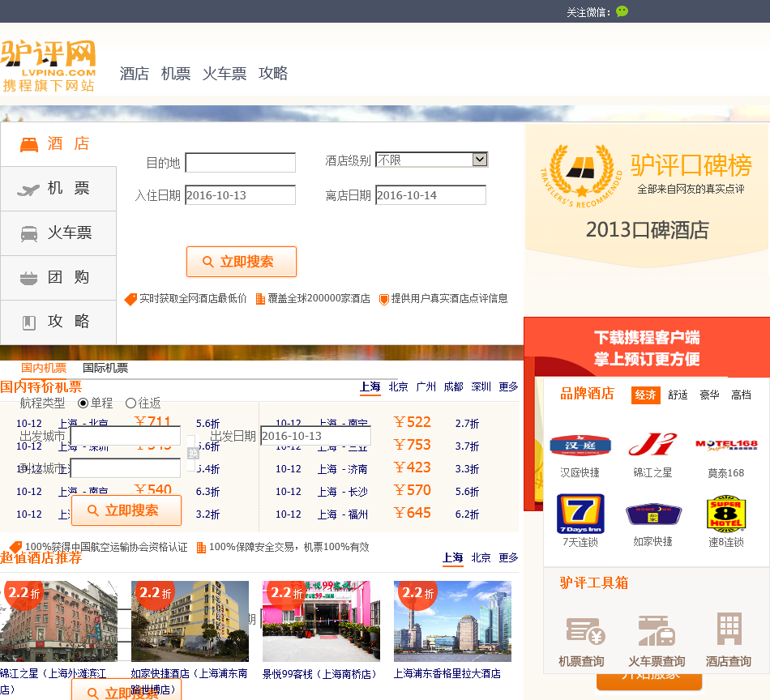Screen dimensions: 770x700
Task: Focus the 目的地 destination field
Action: (x=240, y=163)
